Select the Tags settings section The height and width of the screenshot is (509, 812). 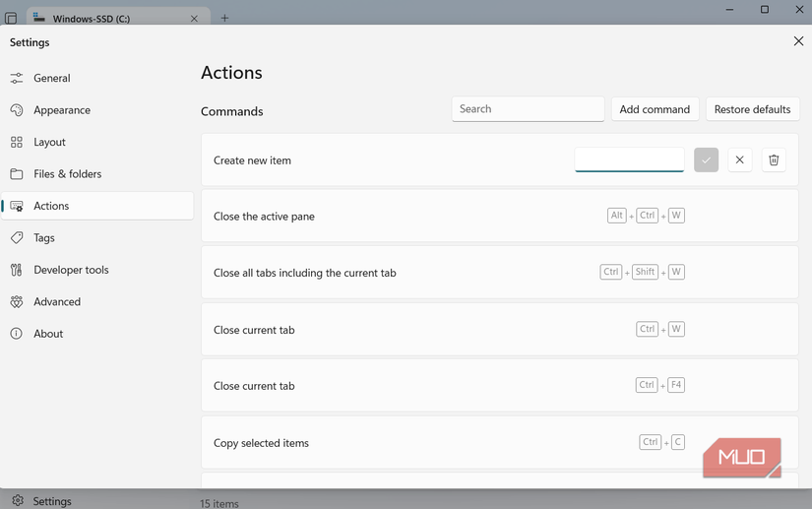pos(43,238)
